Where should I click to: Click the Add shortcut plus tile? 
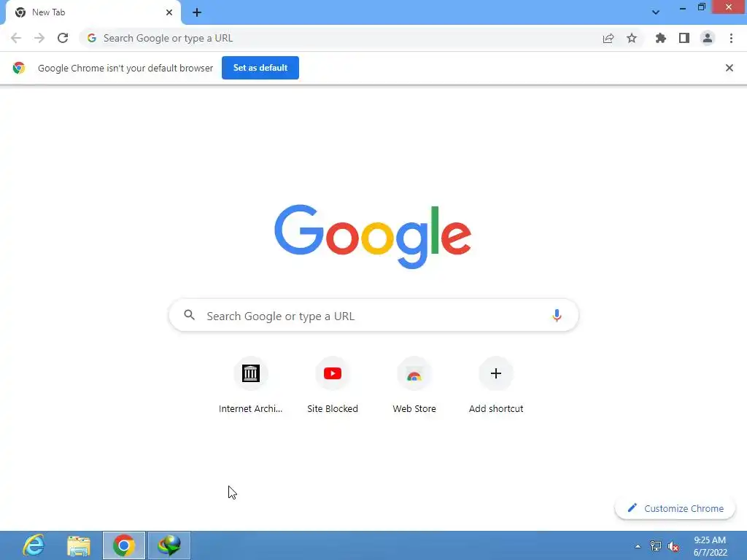coord(496,385)
